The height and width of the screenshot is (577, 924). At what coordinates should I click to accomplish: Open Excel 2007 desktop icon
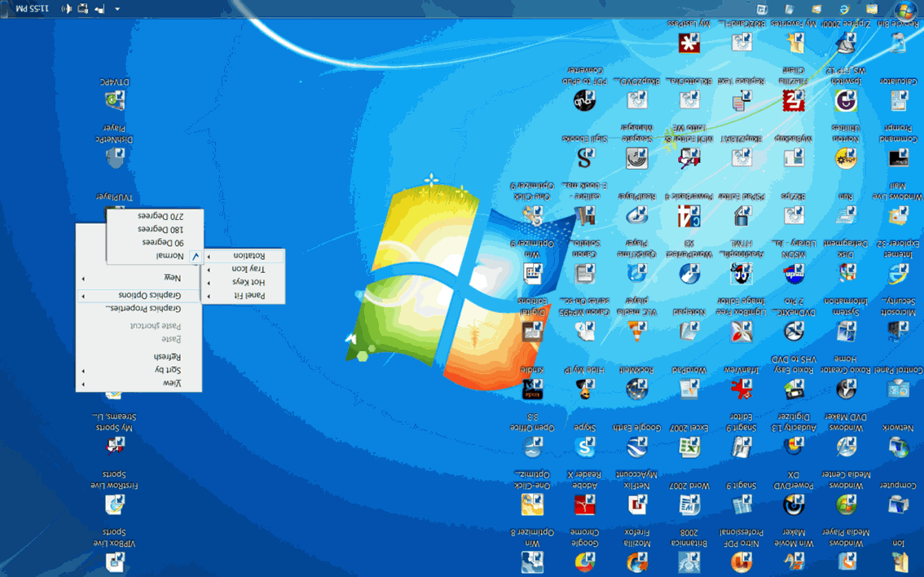689,447
